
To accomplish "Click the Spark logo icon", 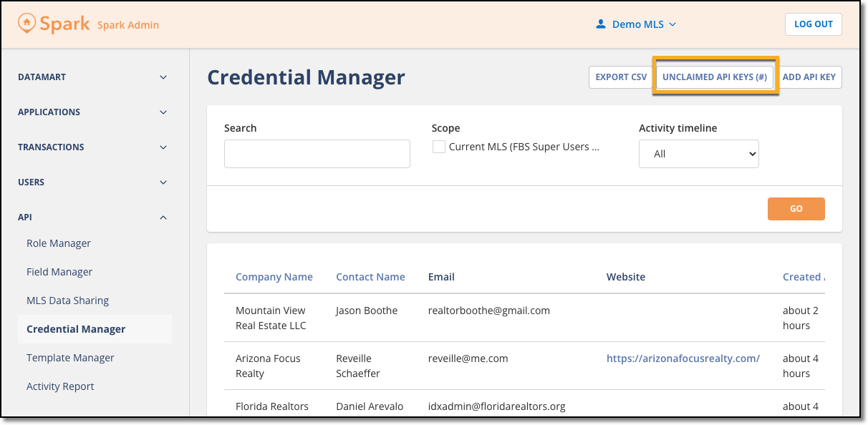I will [x=26, y=24].
